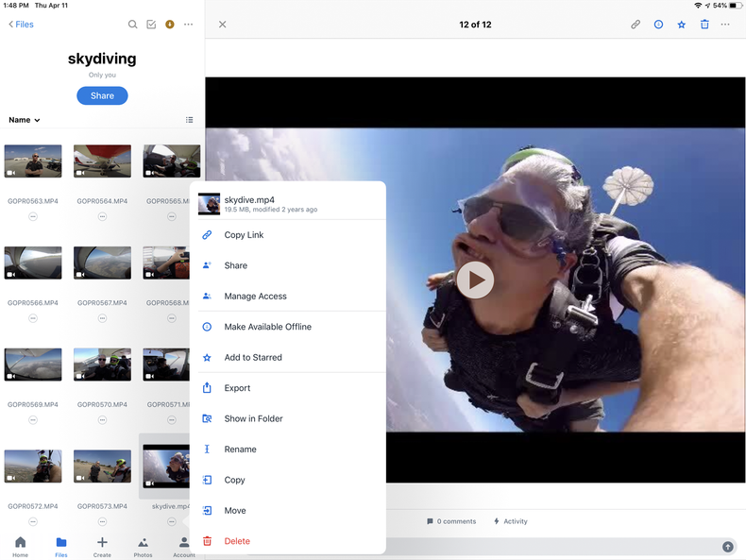Open the Name sort dropdown
Image resolution: width=746 pixels, height=560 pixels.
click(x=25, y=120)
